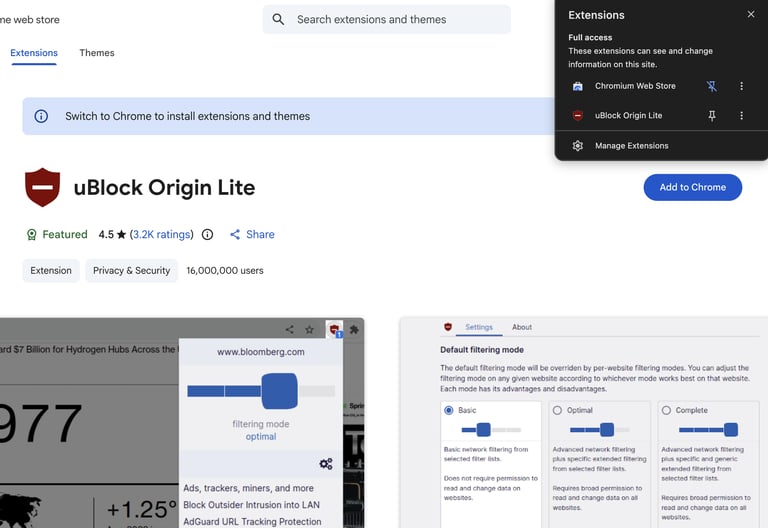Unpin the Chromium Web Store extension
This screenshot has width=768, height=528.
point(712,86)
